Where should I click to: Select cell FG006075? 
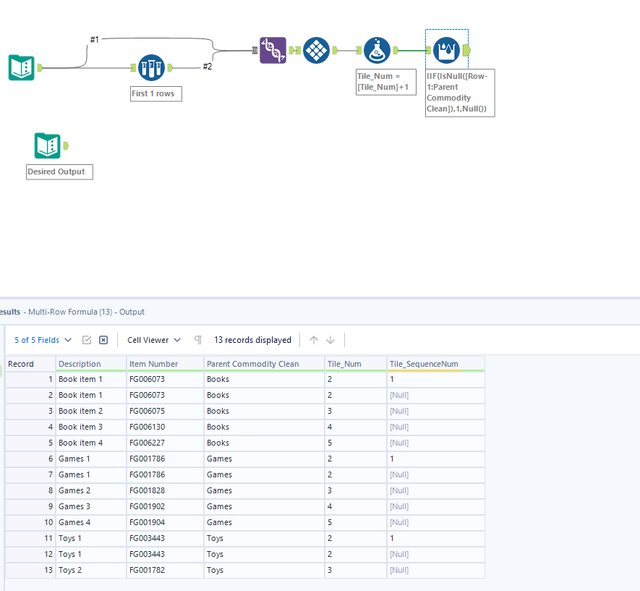(x=165, y=411)
